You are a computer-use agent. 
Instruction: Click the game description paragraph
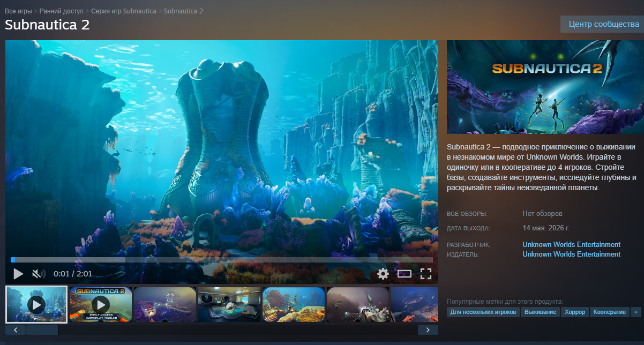coord(542,167)
